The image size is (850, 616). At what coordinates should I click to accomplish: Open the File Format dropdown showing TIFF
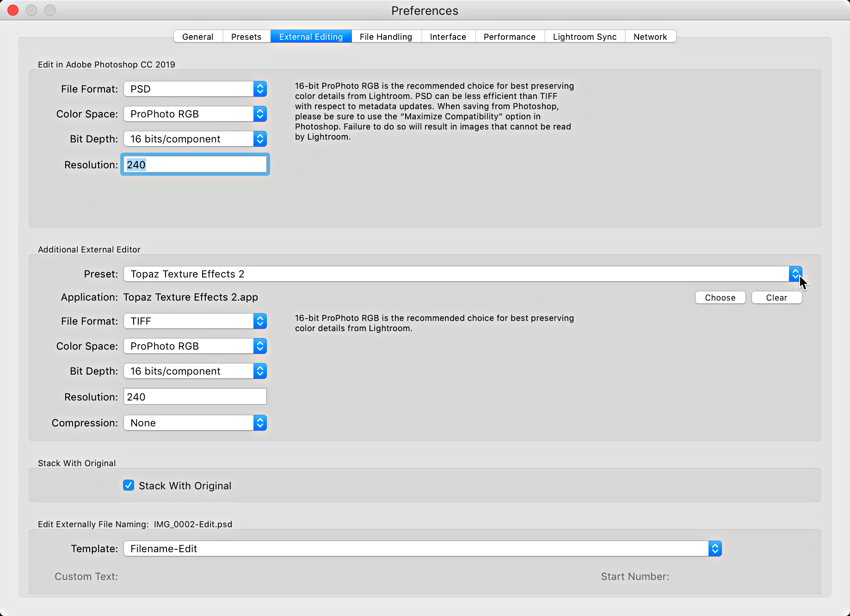point(260,321)
